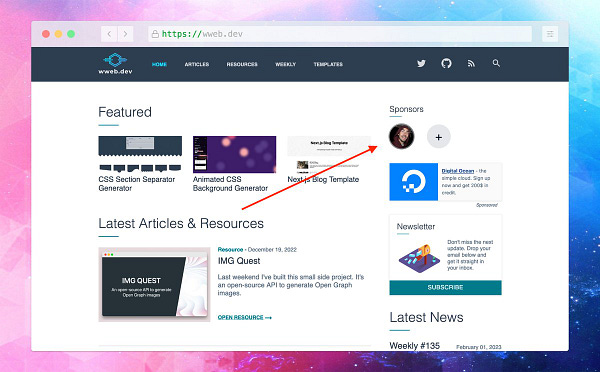Image resolution: width=600 pixels, height=372 pixels.
Task: Go forward with browser forward arrow
Action: (126, 34)
